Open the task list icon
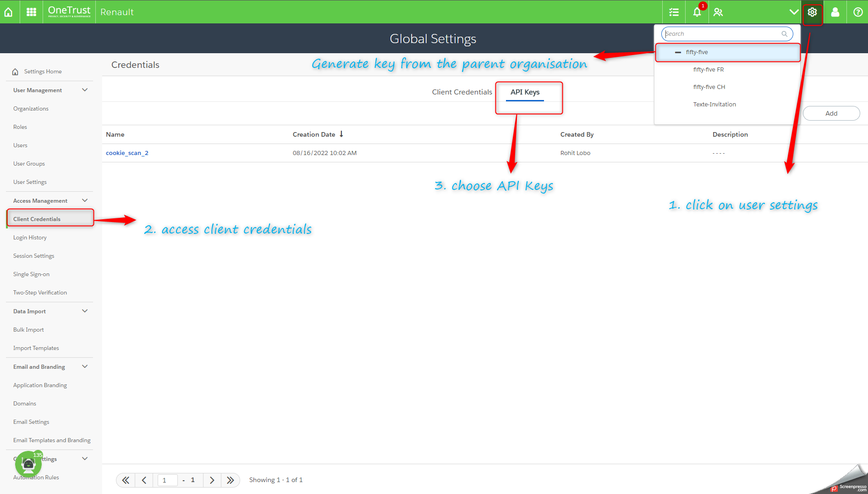 click(x=674, y=12)
